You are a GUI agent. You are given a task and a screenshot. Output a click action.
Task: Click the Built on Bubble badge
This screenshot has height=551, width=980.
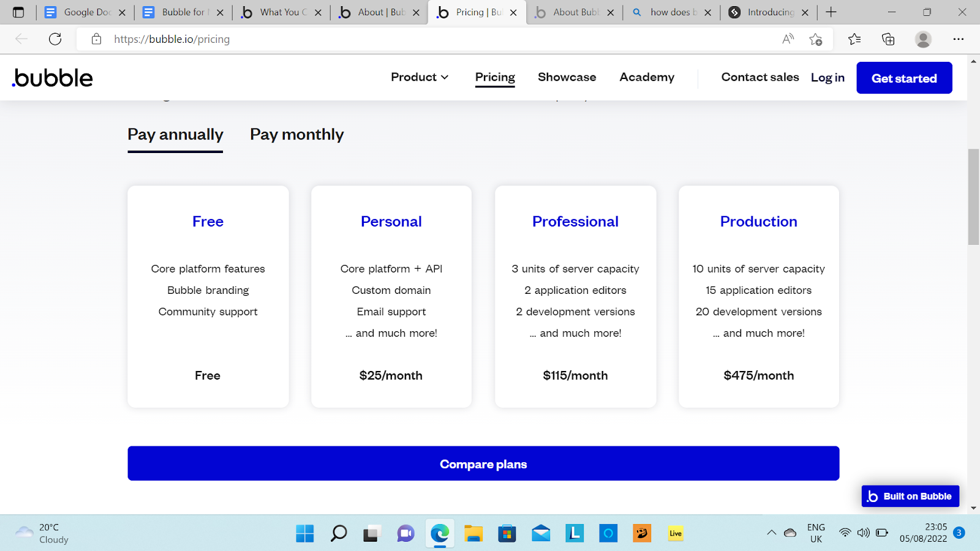[910, 496]
